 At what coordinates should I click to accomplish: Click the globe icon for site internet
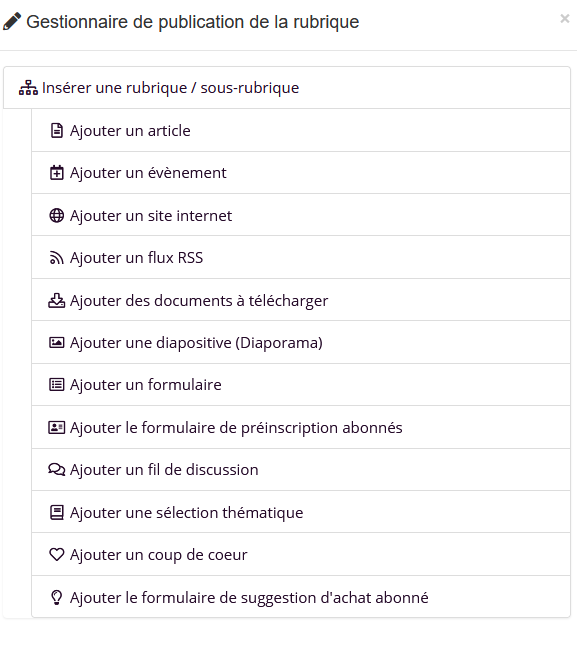click(x=56, y=216)
